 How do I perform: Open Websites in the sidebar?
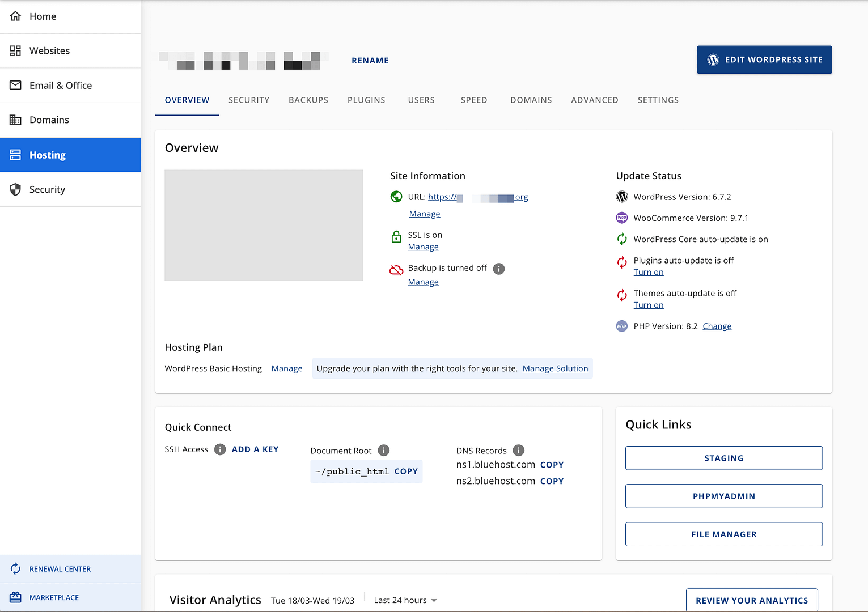click(x=70, y=51)
